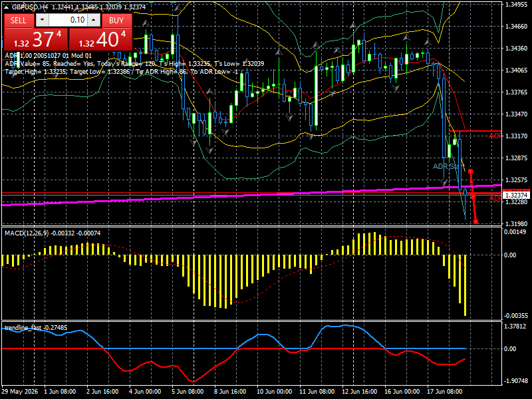Decrease lot volume with the down arrow
The width and height of the screenshot is (532, 399).
(x=42, y=20)
